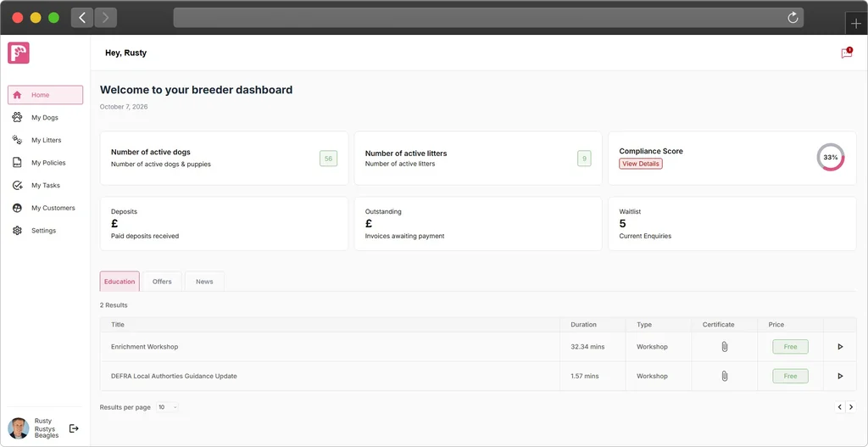
Task: Open the DEFRA Guidance Update certificate paperclip
Action: pos(724,376)
